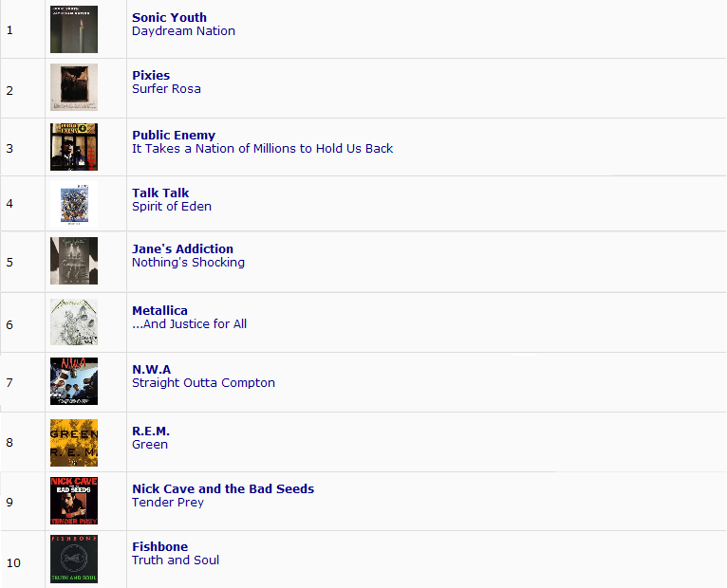Click the Daydream Nation album cover thumbnail
Viewport: 727px width, 588px height.
74,29
